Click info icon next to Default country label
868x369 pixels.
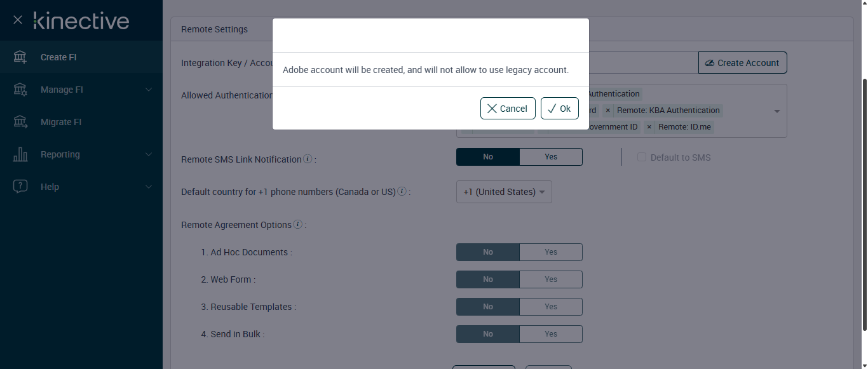[402, 191]
